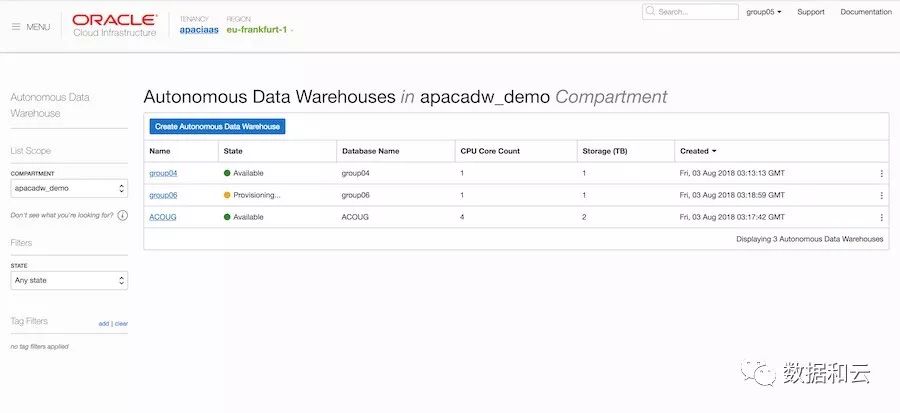Click add tag filter link
900x413 pixels.
click(104, 324)
